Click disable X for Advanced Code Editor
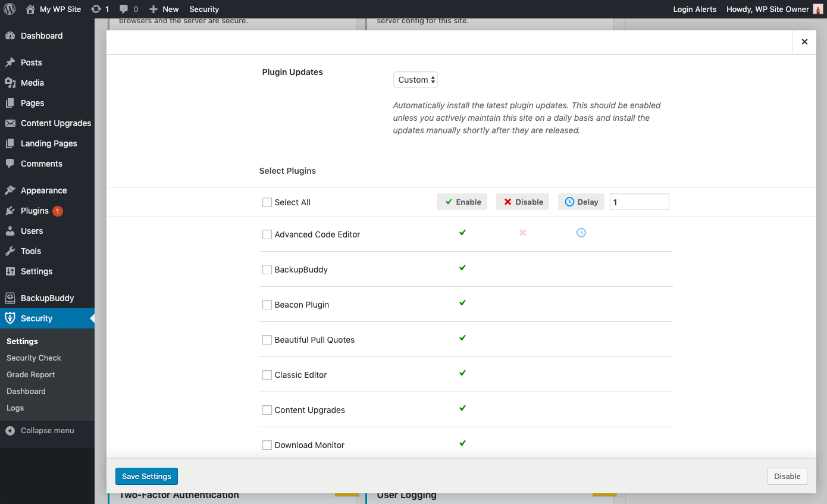This screenshot has width=827, height=504. (x=522, y=233)
